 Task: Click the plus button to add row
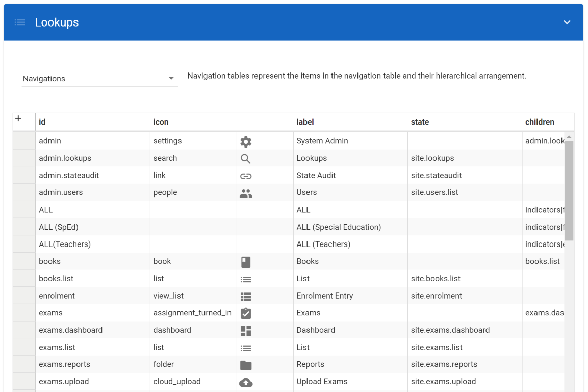click(18, 119)
